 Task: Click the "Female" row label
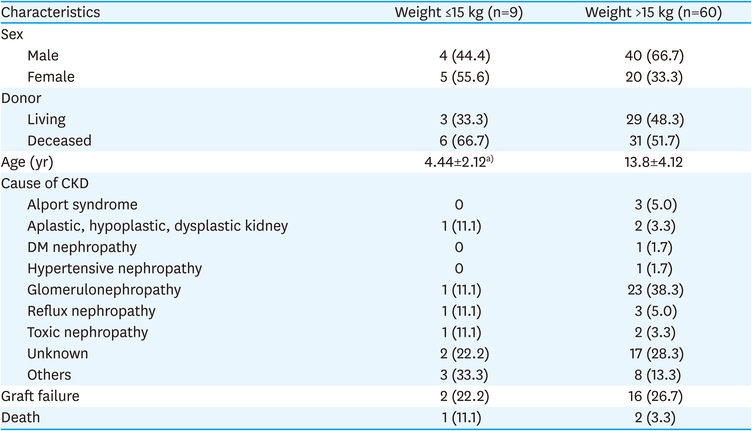coord(52,77)
